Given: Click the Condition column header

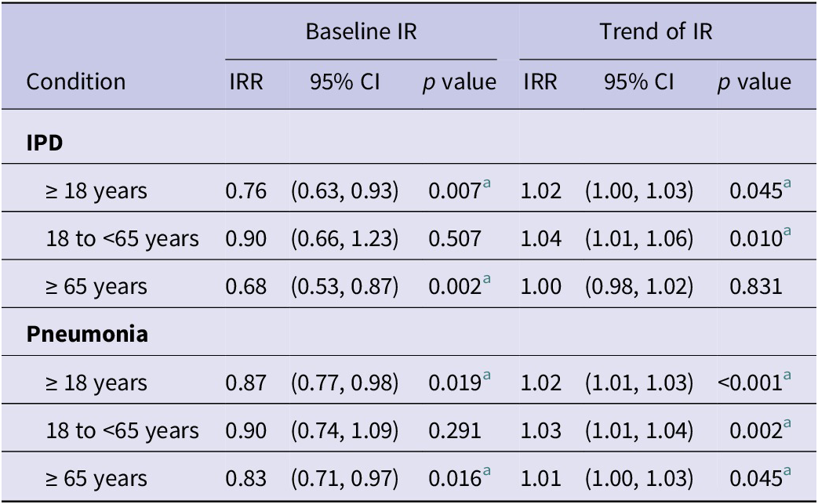Looking at the screenshot, I should 76,82.
